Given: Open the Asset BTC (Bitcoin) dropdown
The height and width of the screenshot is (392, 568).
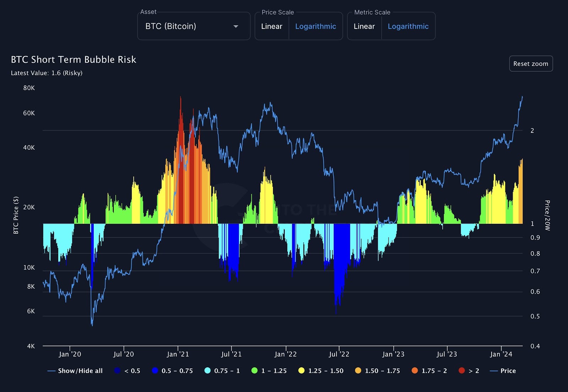Looking at the screenshot, I should point(193,26).
